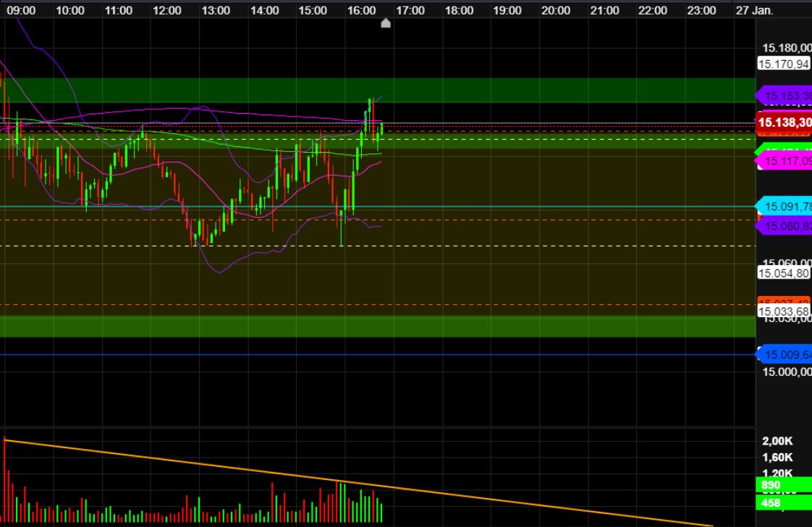Click the 16:00 label on the time axis

pos(363,10)
